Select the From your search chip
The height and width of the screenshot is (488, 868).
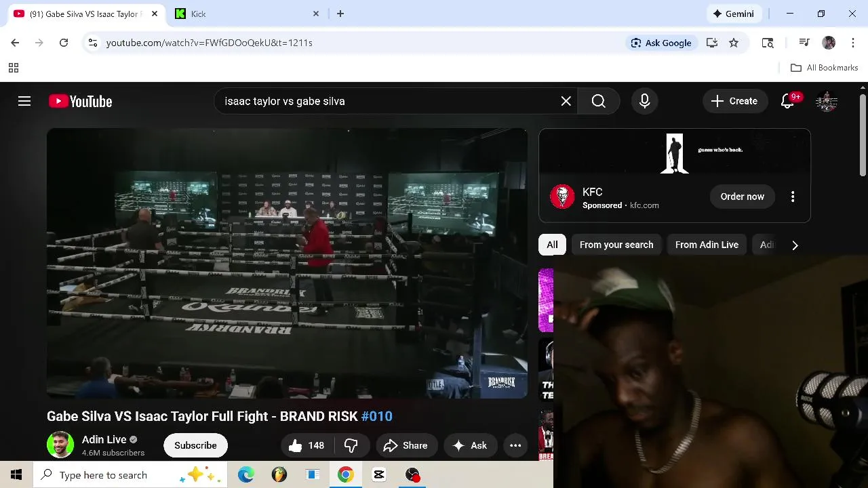point(616,245)
